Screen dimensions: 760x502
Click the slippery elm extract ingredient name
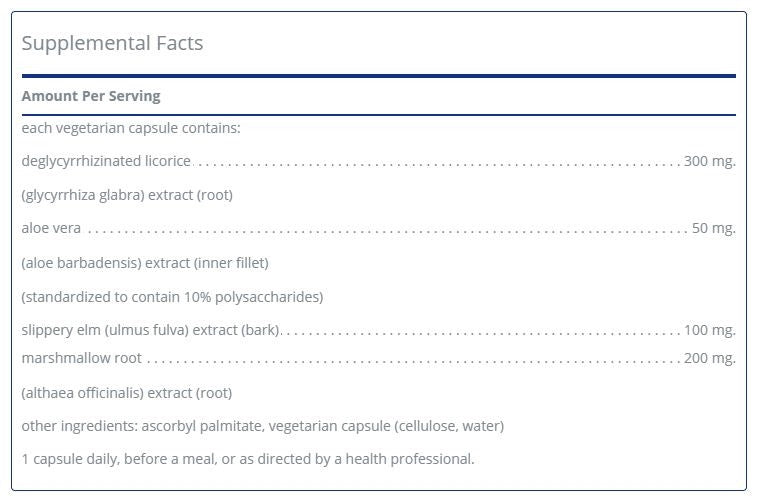[151, 330]
